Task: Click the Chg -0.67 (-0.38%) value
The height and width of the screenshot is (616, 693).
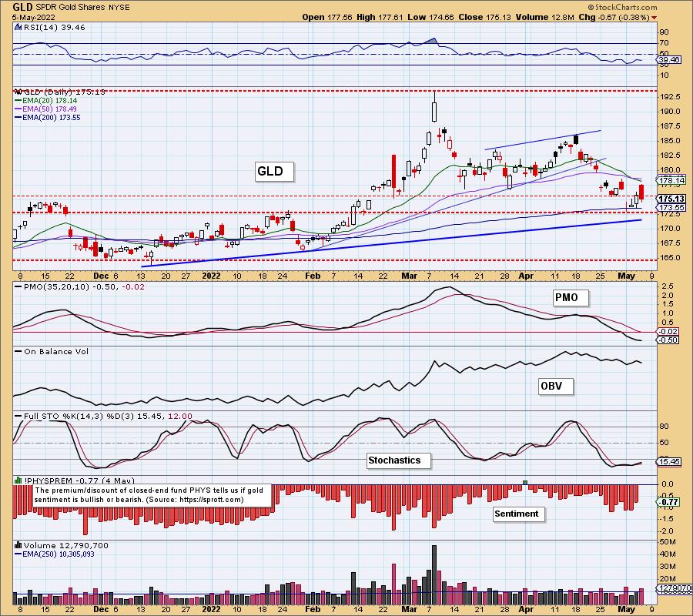Action: [614, 17]
